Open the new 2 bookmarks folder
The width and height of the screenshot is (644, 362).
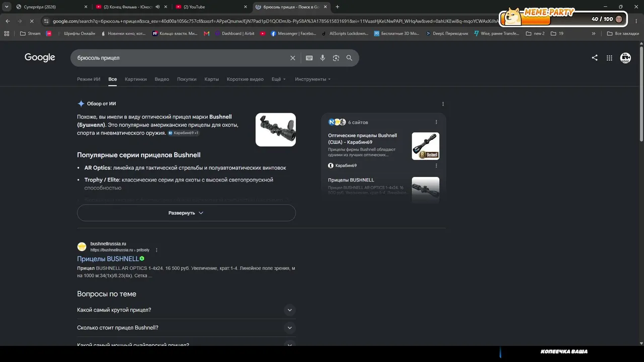coord(535,34)
